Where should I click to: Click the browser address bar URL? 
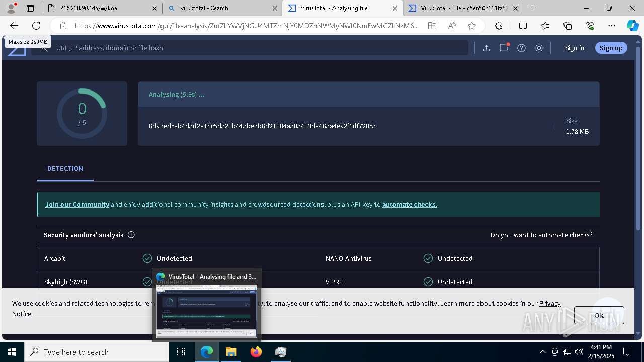click(247, 26)
